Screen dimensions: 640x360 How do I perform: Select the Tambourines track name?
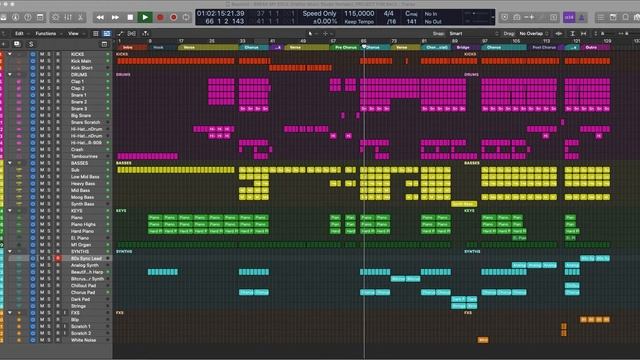point(84,156)
